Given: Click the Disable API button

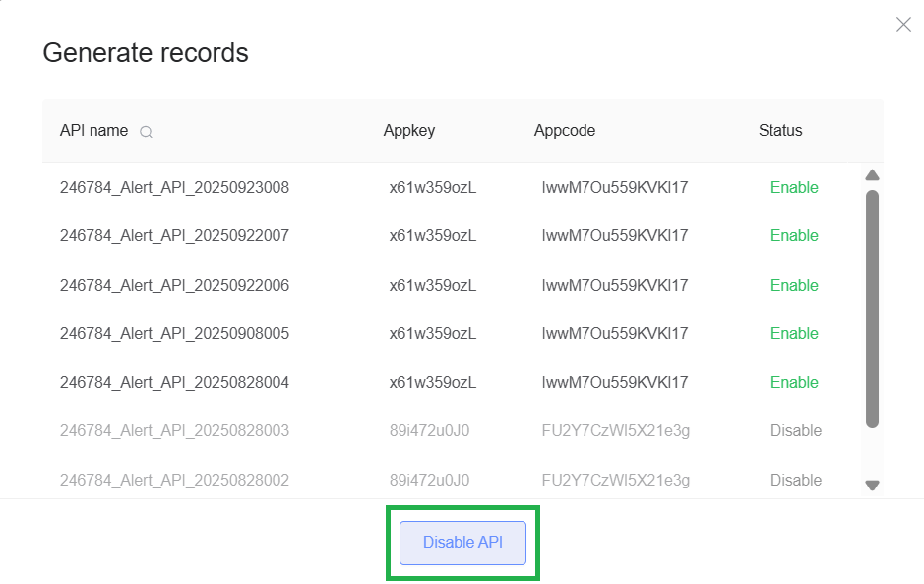Looking at the screenshot, I should click(x=462, y=543).
